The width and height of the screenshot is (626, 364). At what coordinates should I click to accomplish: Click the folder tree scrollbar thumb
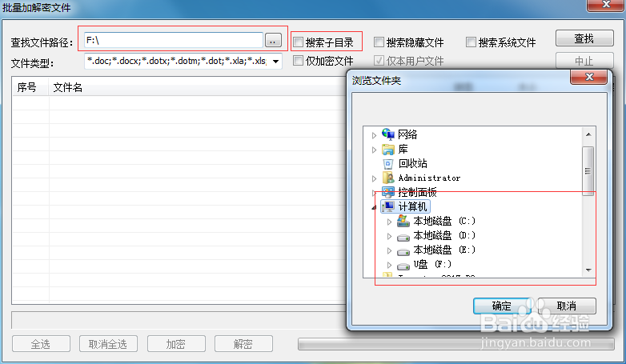point(588,171)
